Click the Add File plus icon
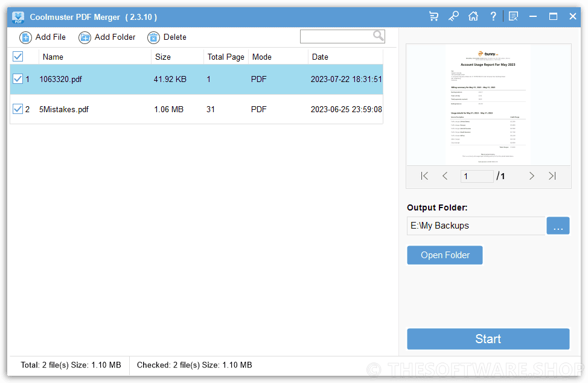Image resolution: width=588 pixels, height=383 pixels. point(25,37)
